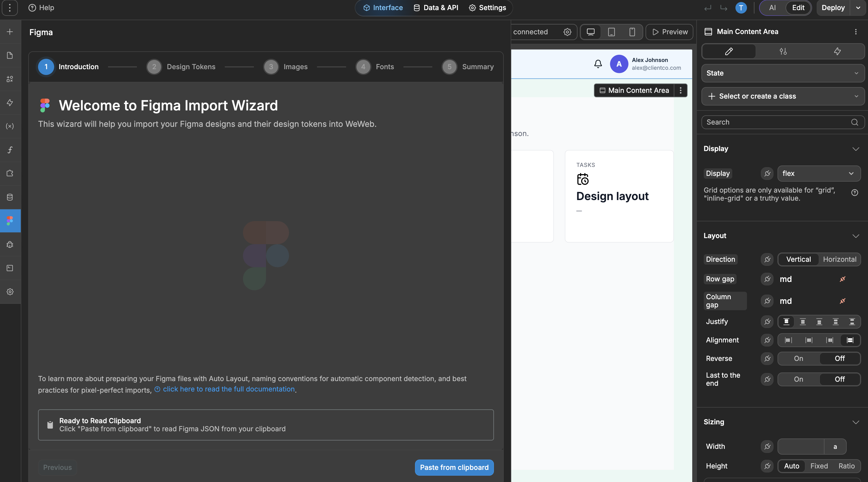Screen dimensions: 868x482
Task: Switch to mobile device preview icon
Action: 632,32
